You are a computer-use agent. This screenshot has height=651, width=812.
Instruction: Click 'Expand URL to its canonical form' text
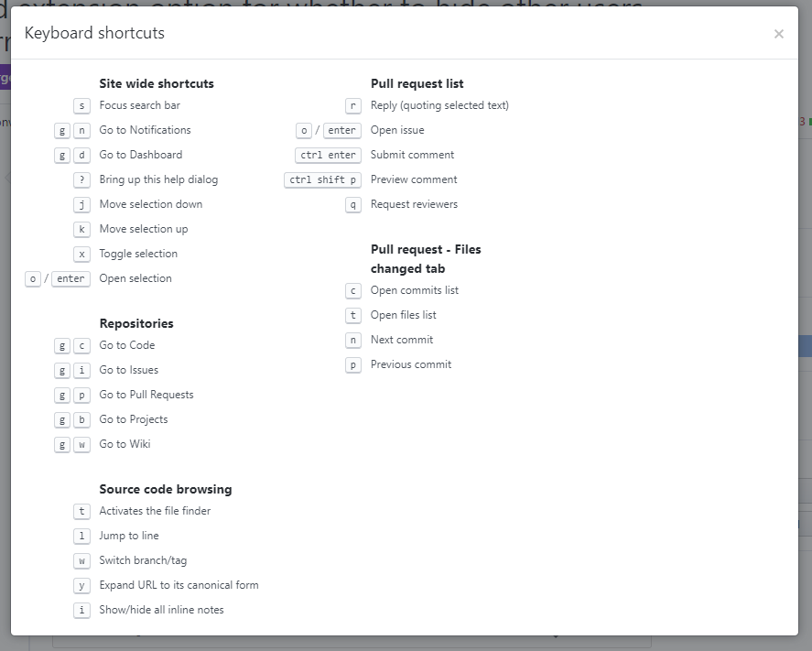pyautogui.click(x=179, y=585)
